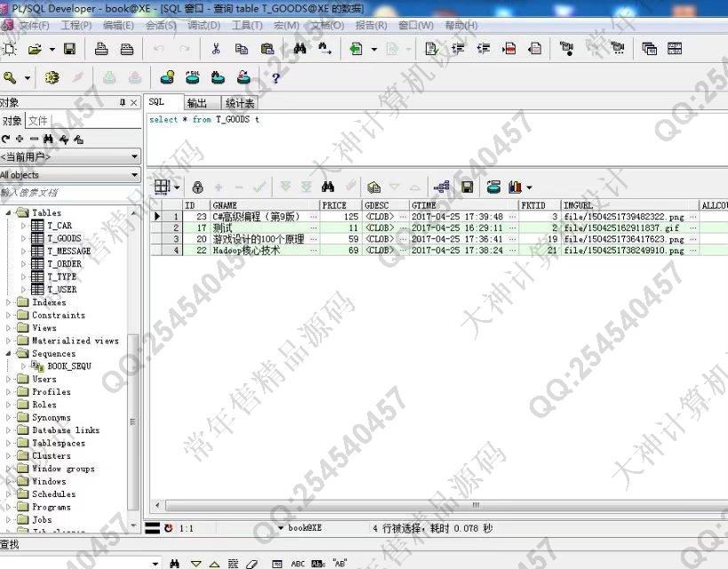Expand the Indexes folder
This screenshot has width=728, height=569.
tap(8, 302)
